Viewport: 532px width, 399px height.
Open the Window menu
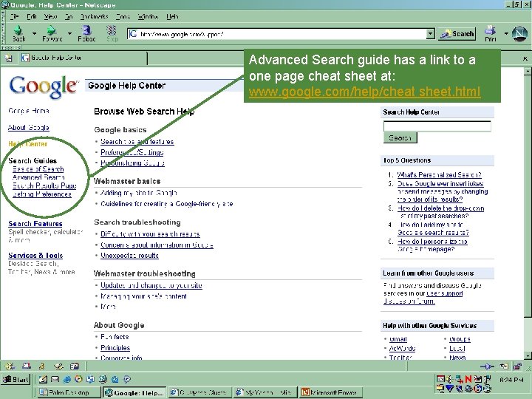pyautogui.click(x=148, y=16)
